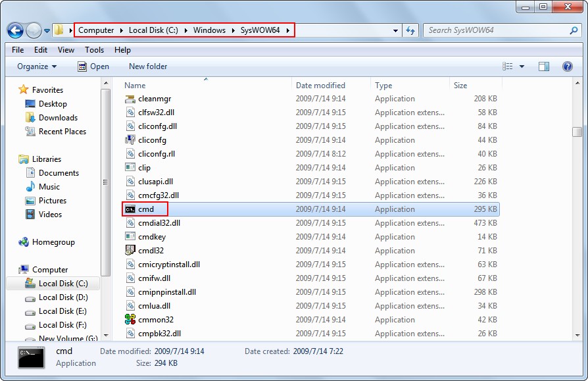Click the navigation pane scrollbar thumb
Image resolution: width=588 pixels, height=381 pixels.
105,182
